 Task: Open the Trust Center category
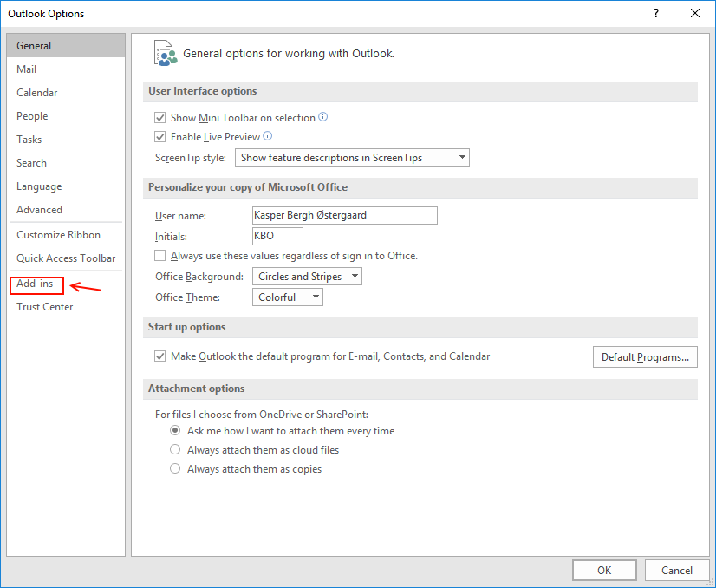[66, 307]
